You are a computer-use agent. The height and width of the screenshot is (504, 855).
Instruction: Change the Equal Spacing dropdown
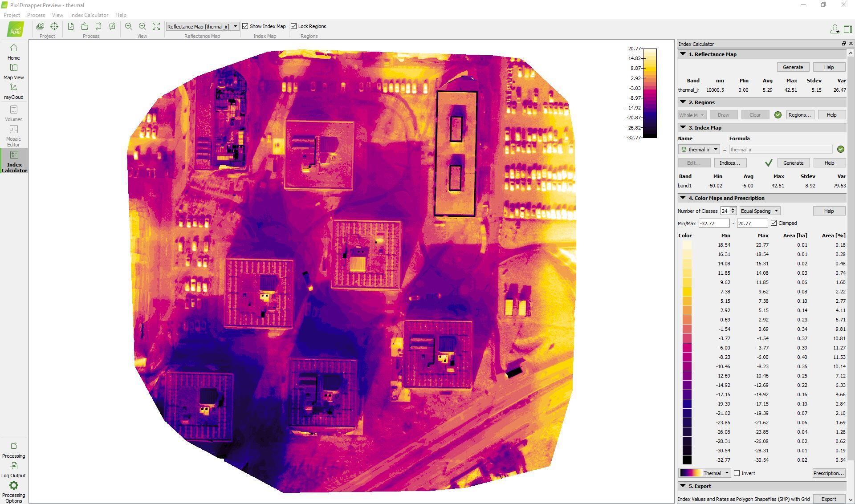point(759,211)
